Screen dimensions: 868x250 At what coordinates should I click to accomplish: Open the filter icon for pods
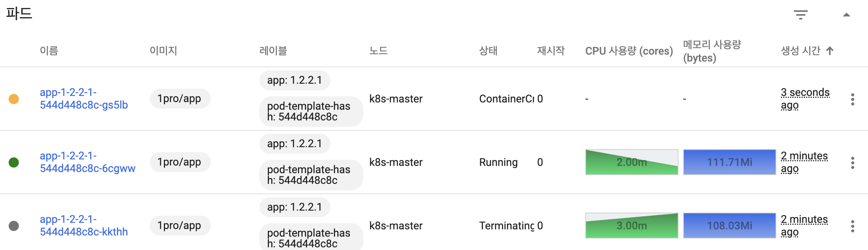800,15
